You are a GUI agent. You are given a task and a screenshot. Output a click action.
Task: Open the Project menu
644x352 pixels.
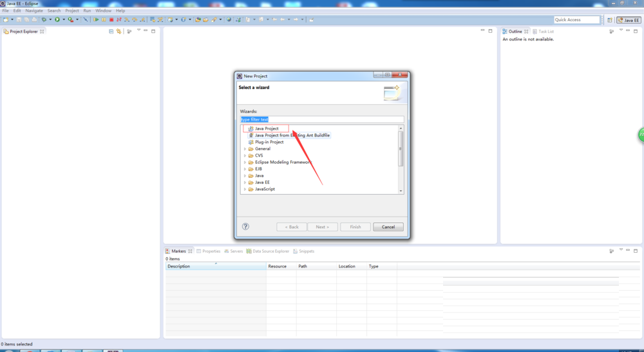click(72, 11)
